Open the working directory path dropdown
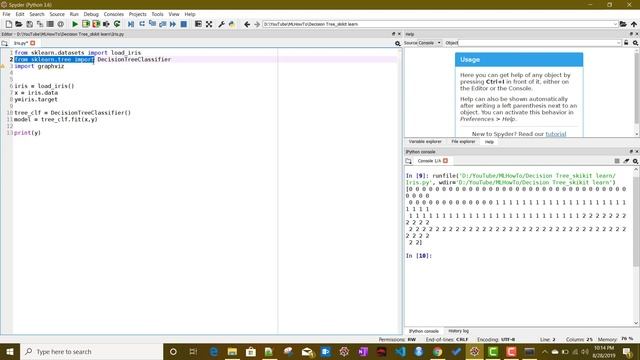The height and width of the screenshot is (360, 640). click(x=615, y=24)
